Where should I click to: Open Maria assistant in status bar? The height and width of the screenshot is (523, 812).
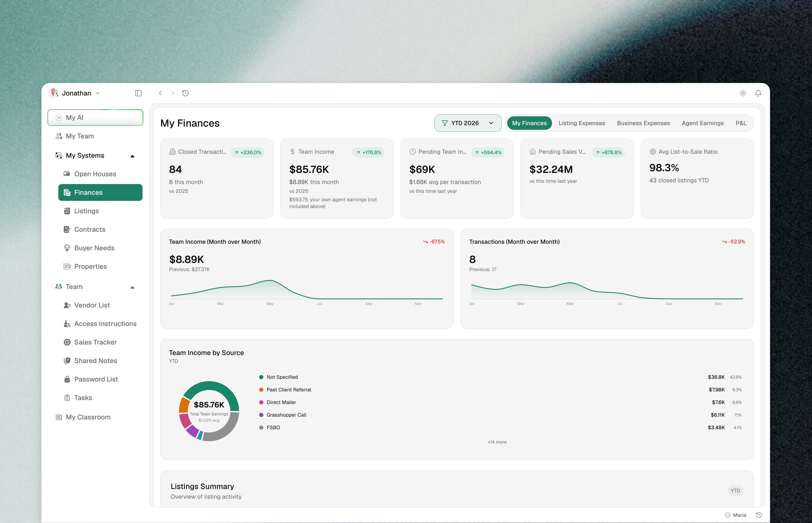pos(736,515)
